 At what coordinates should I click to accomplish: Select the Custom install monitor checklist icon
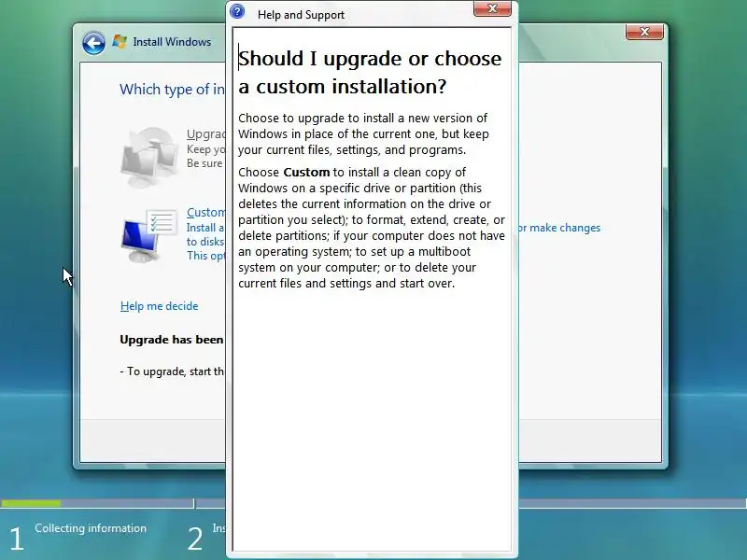(148, 235)
